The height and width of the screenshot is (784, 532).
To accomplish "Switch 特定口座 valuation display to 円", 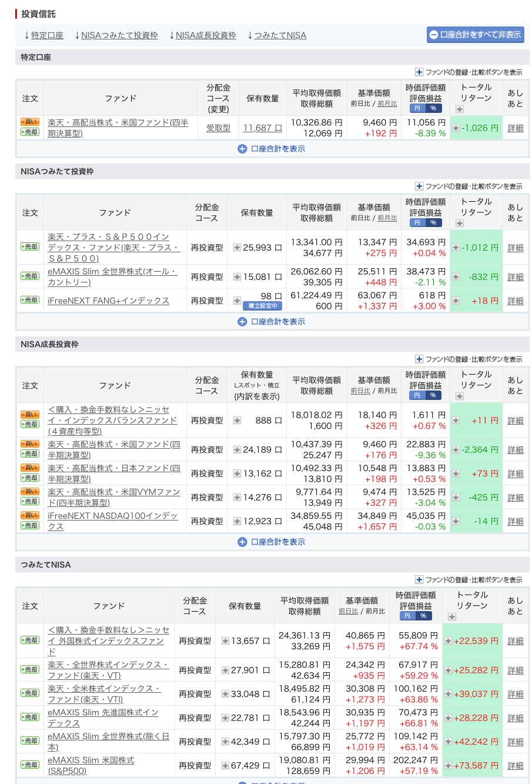I will (417, 109).
